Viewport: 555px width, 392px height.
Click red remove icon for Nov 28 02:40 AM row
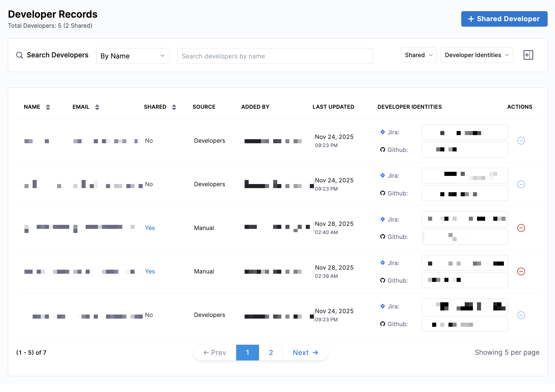coord(521,228)
